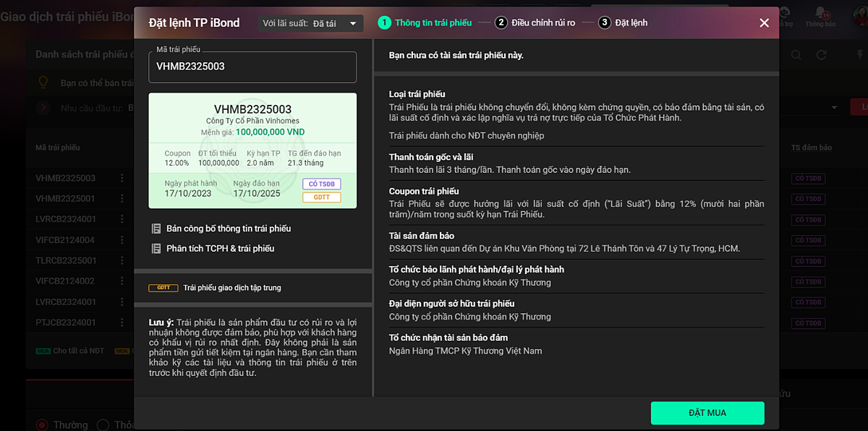
Task: Go to step 3 Đặt lệnh
Action: (x=624, y=22)
